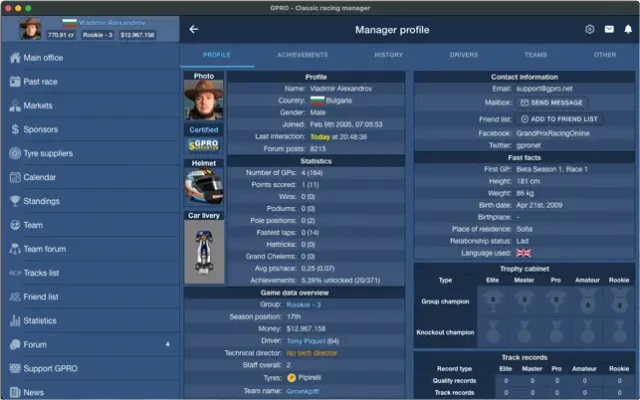640x400 pixels.
Task: Click the Send Message button
Action: tap(551, 102)
